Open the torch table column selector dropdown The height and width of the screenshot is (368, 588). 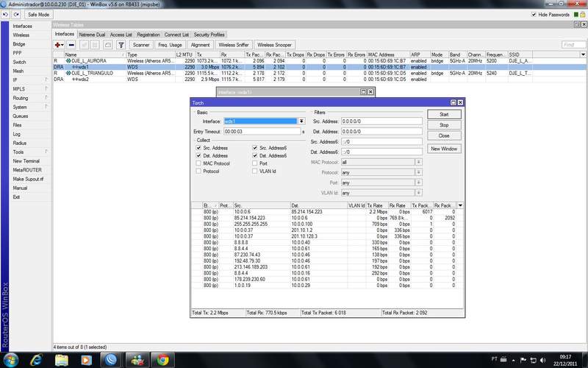[460, 205]
